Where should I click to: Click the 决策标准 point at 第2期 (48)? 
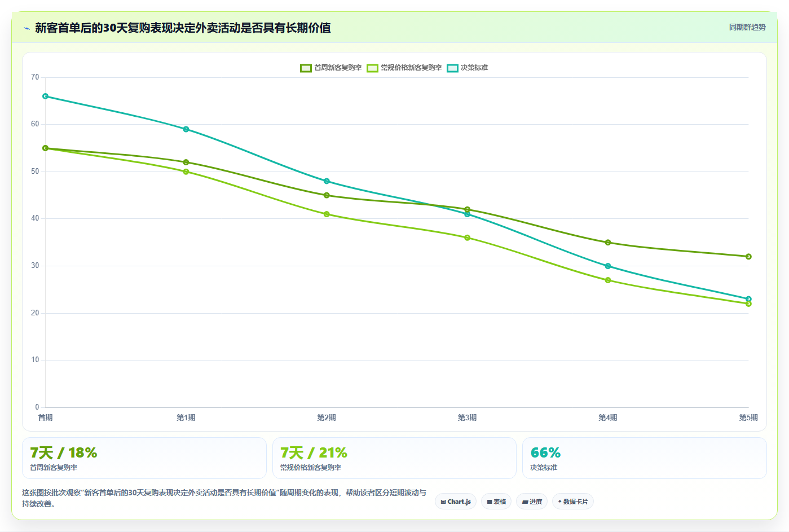(327, 181)
